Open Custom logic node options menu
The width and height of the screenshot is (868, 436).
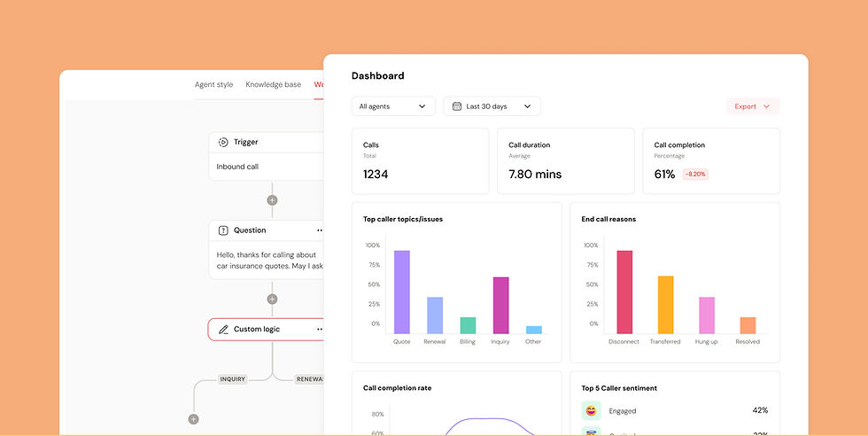pyautogui.click(x=320, y=329)
